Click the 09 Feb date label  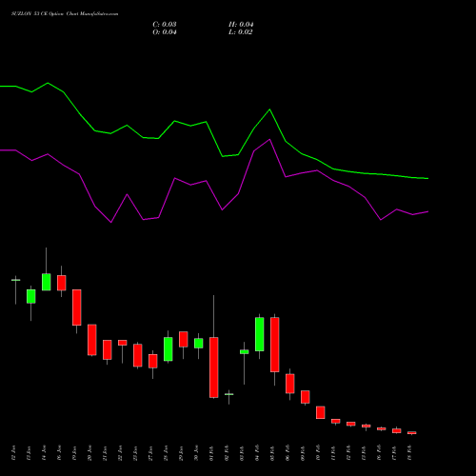(x=303, y=453)
